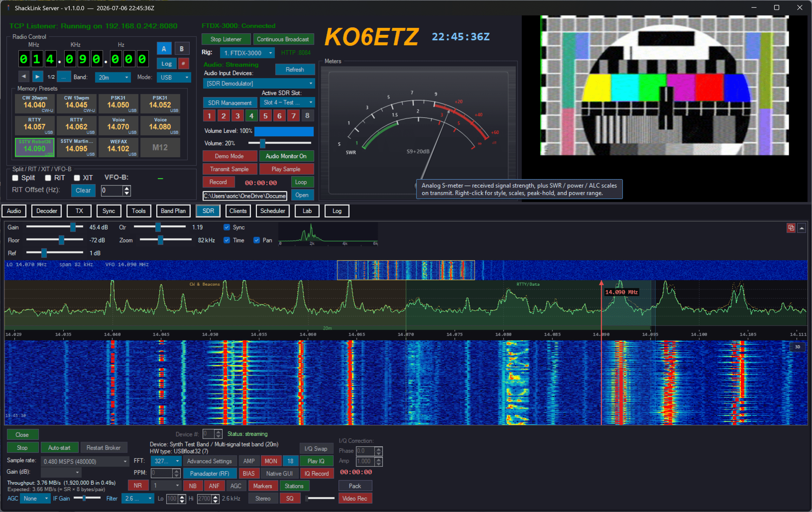
Task: Open the Active SDR Slot dropdown
Action: pos(287,102)
